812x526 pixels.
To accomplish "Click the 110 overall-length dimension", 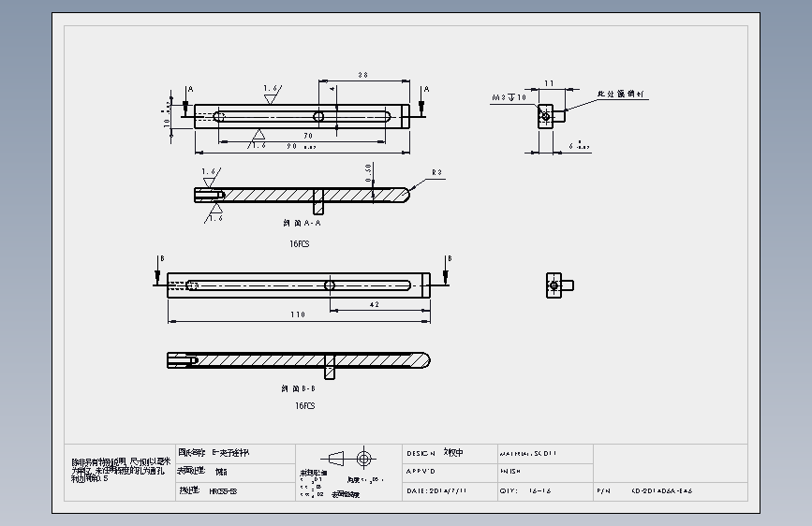I will (298, 314).
